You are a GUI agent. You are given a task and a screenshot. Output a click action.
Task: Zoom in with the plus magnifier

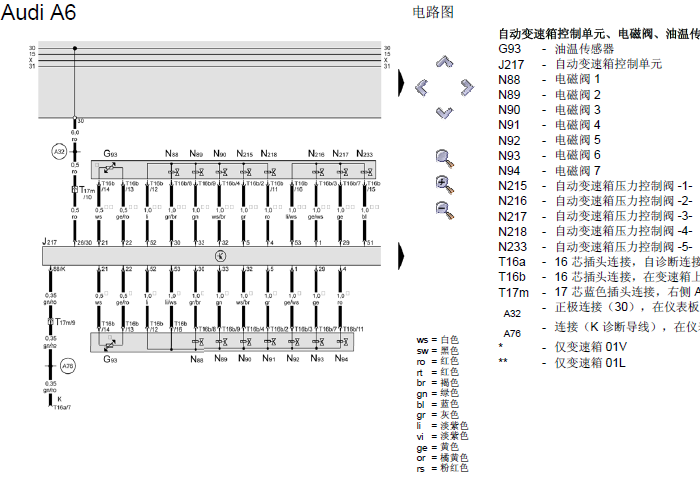coord(445,184)
